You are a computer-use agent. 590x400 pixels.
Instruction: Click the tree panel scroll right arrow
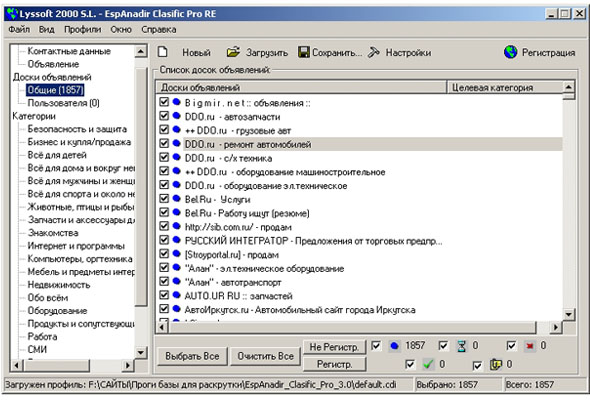click(x=128, y=365)
